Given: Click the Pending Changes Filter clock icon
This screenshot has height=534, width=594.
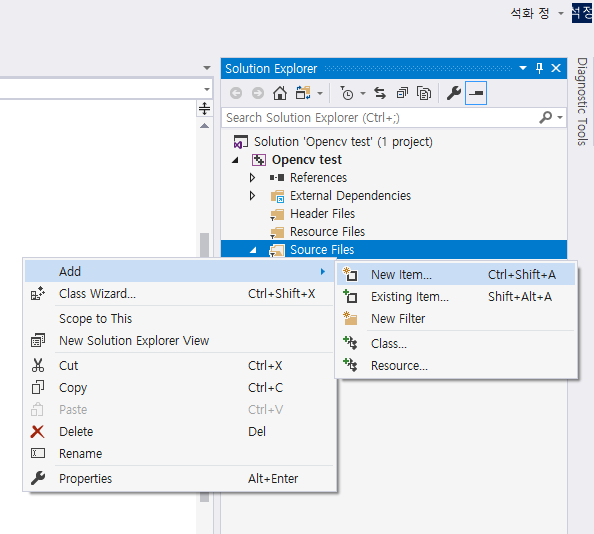Looking at the screenshot, I should pyautogui.click(x=347, y=93).
